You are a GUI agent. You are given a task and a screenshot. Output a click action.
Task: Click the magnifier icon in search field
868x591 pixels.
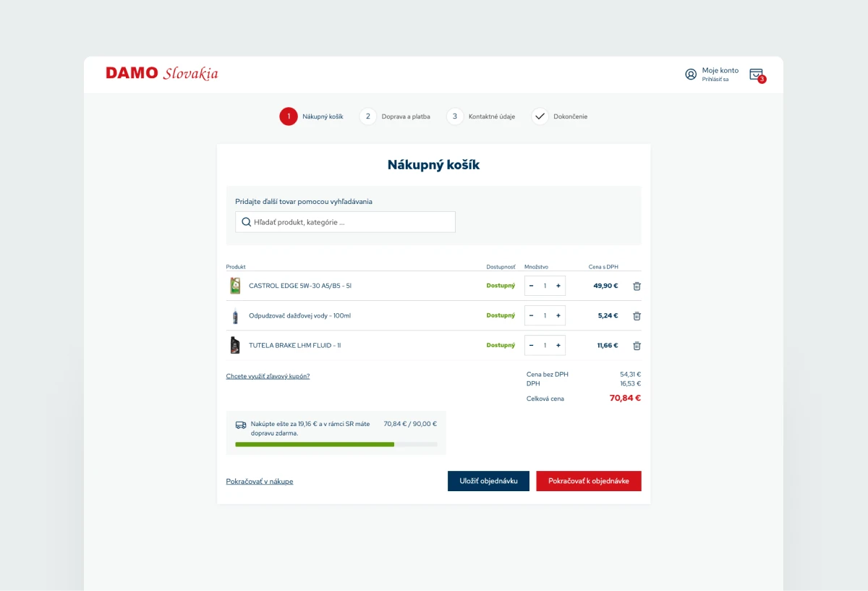click(x=246, y=222)
